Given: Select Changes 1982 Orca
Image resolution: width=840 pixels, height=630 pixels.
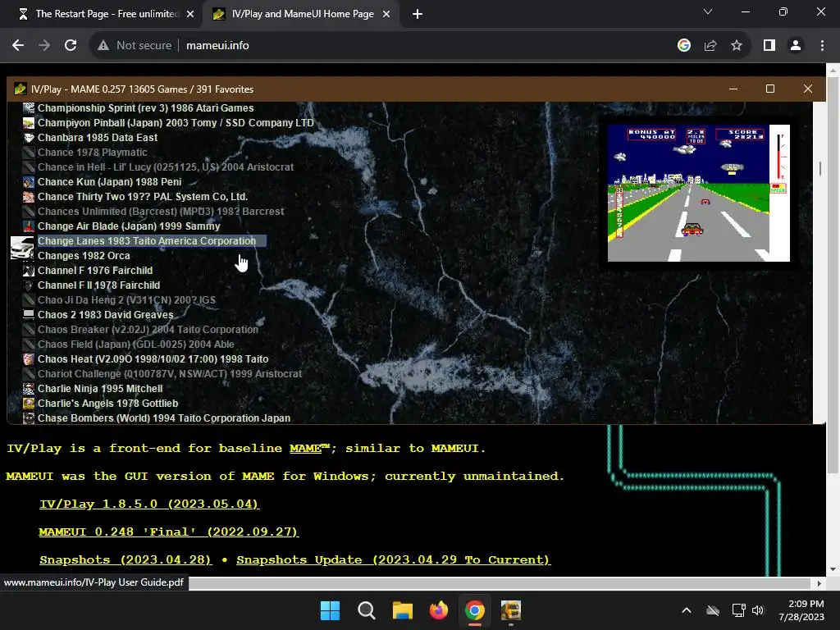Looking at the screenshot, I should click(84, 256).
